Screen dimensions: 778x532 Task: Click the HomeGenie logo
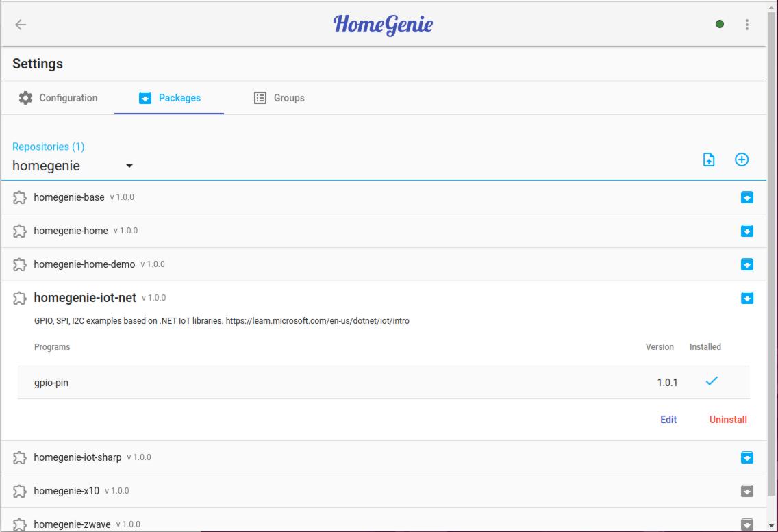(383, 25)
